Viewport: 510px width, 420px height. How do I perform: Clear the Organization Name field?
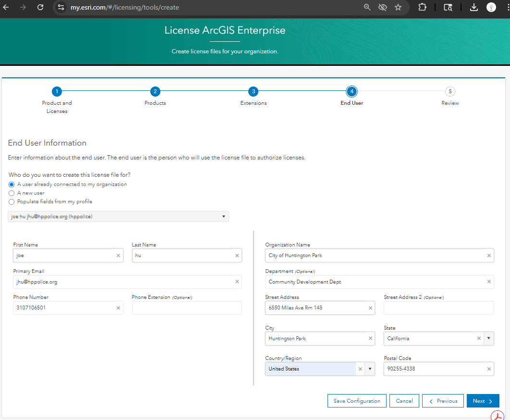(489, 256)
